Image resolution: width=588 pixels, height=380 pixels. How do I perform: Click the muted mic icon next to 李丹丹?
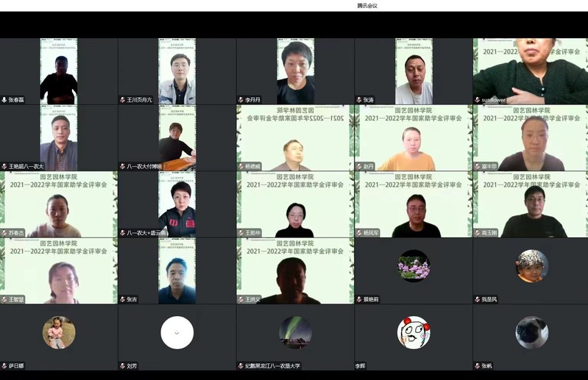click(240, 100)
